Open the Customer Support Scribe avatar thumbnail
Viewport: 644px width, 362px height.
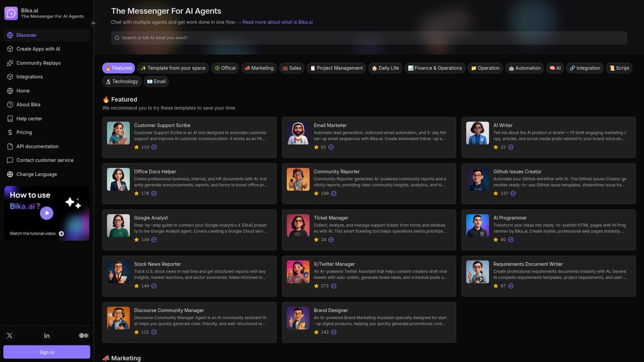coord(118,133)
